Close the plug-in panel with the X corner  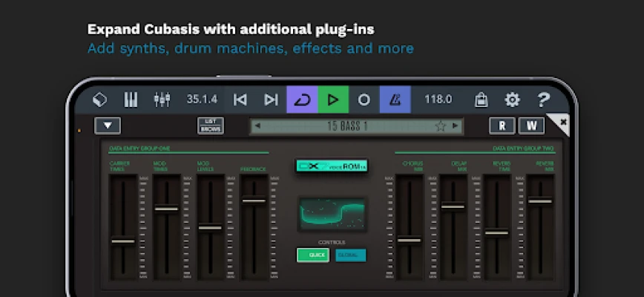click(x=562, y=122)
